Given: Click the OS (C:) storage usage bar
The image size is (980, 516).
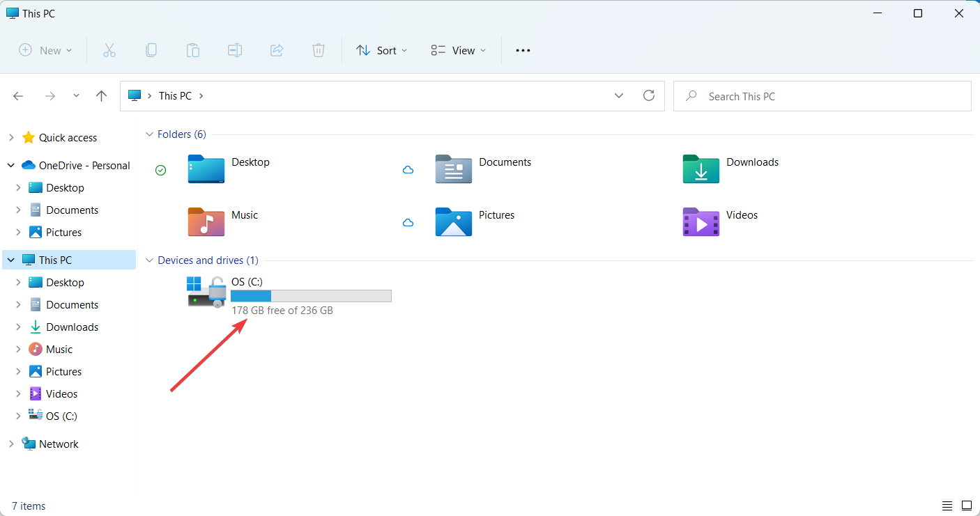Looking at the screenshot, I should point(311,295).
